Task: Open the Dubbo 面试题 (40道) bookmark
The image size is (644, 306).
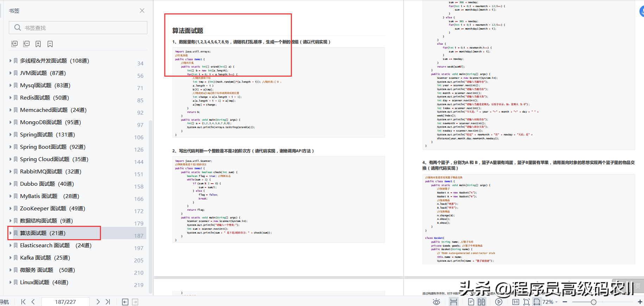Action: point(47,184)
